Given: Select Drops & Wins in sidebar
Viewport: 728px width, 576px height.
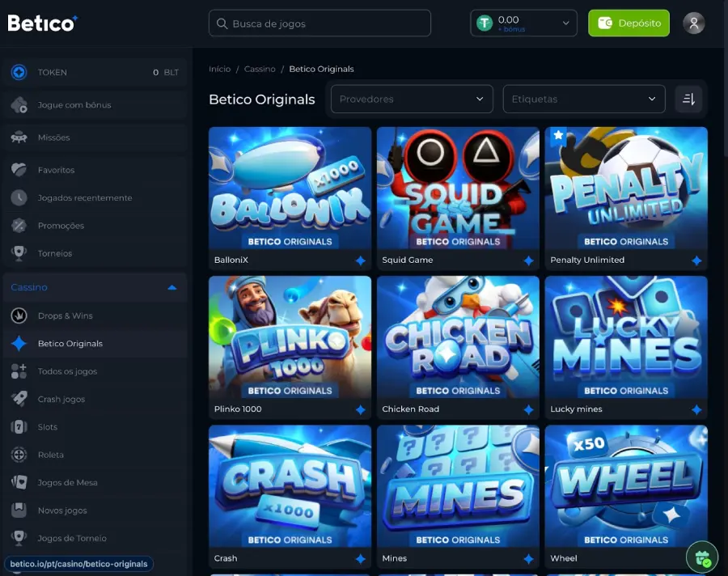Looking at the screenshot, I should [x=95, y=316].
